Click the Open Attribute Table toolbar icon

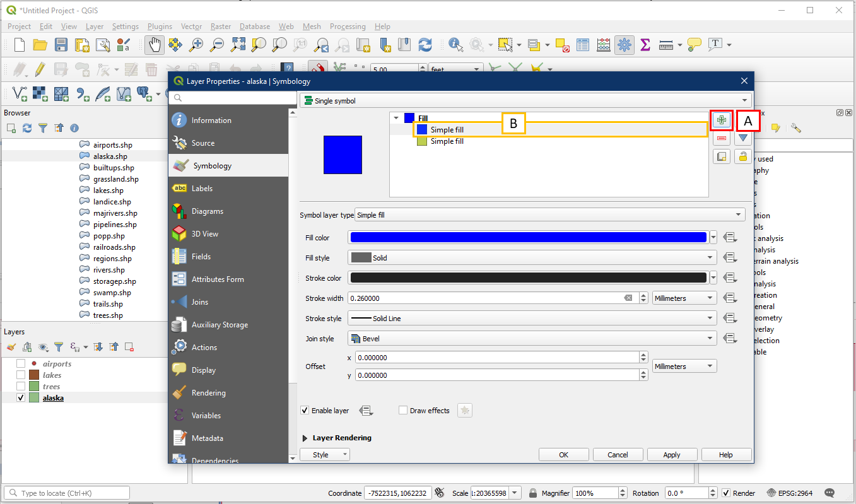click(x=583, y=45)
